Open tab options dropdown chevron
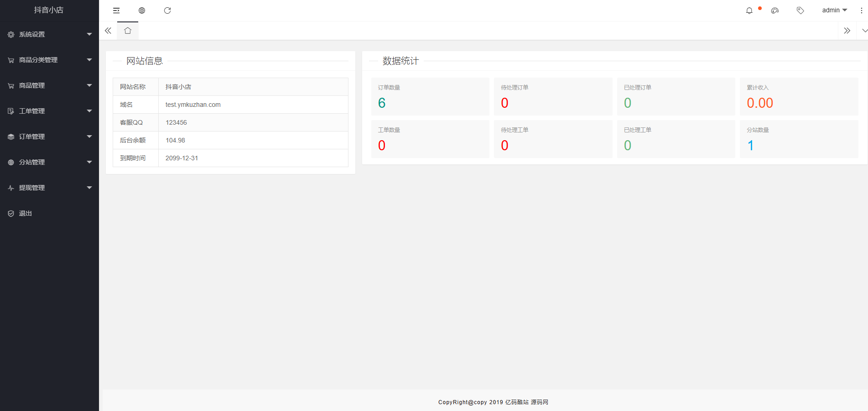Screen dimensions: 868x411 pos(864,31)
